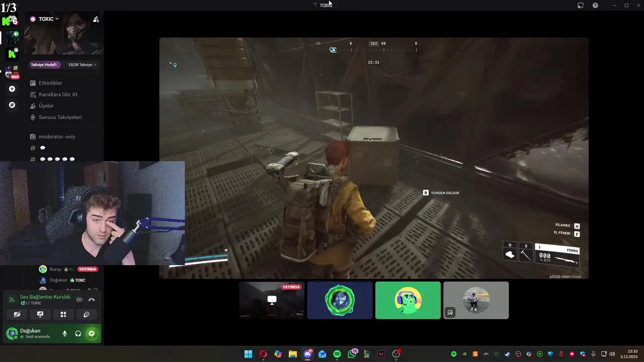
Task: Turn on the camera
Action: (17, 314)
